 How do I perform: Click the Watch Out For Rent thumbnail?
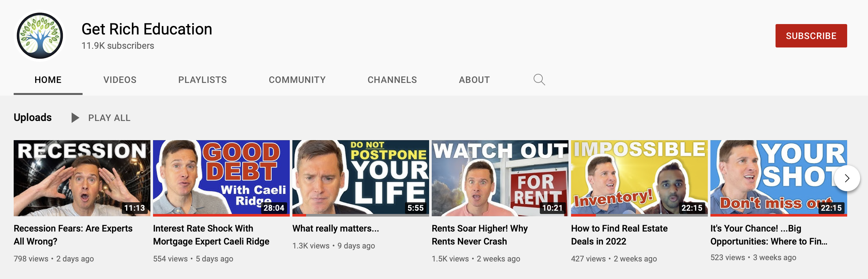point(500,178)
